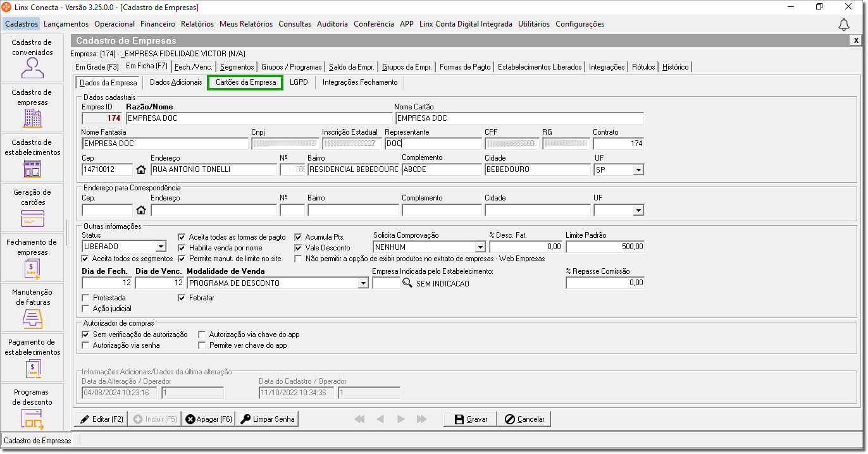
Task: Switch to Formas de Pagto tab
Action: point(465,66)
